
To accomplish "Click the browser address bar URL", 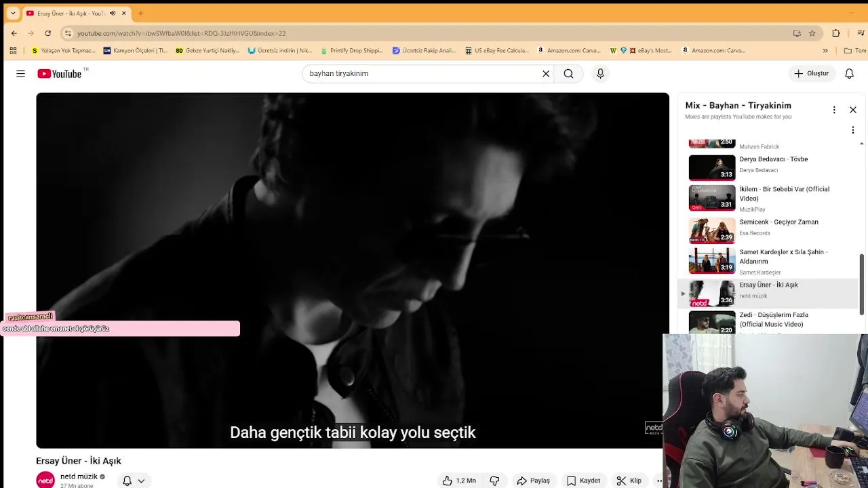I will pos(181,33).
